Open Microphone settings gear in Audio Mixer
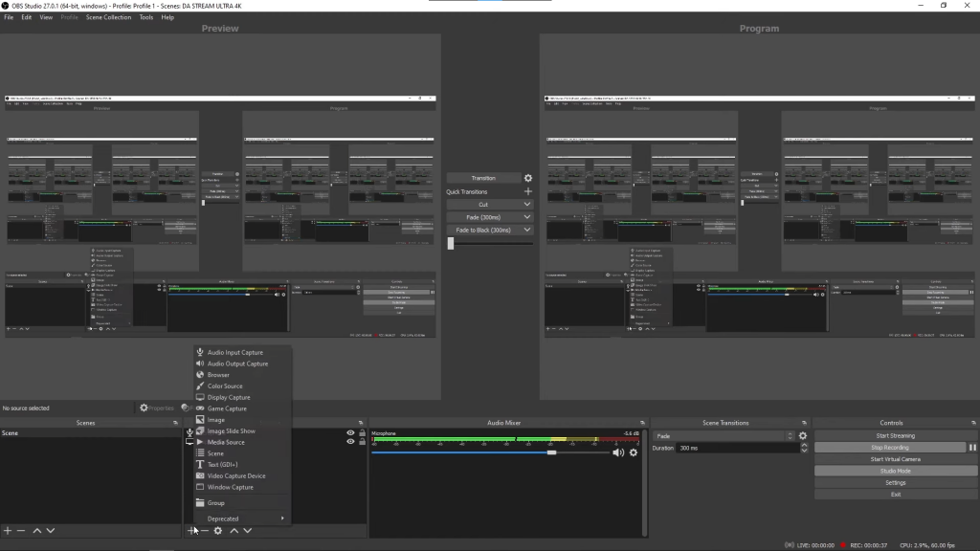The image size is (980, 551). [x=633, y=452]
